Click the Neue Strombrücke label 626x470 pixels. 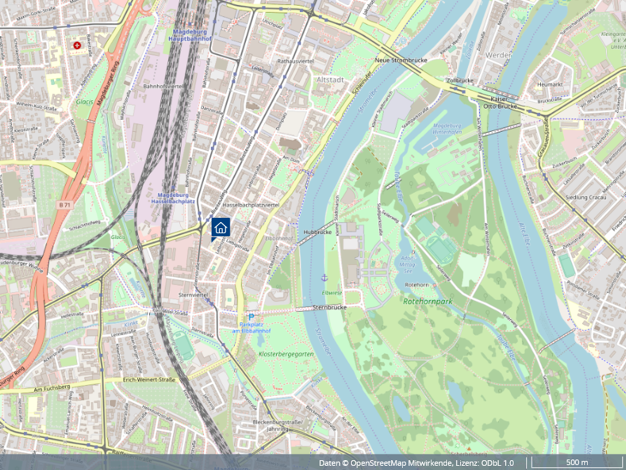point(401,60)
